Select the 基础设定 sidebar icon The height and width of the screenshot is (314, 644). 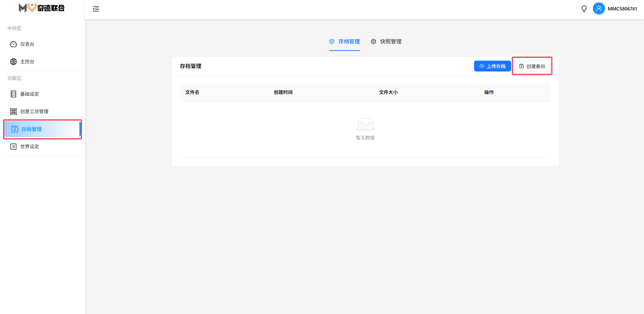click(x=13, y=94)
